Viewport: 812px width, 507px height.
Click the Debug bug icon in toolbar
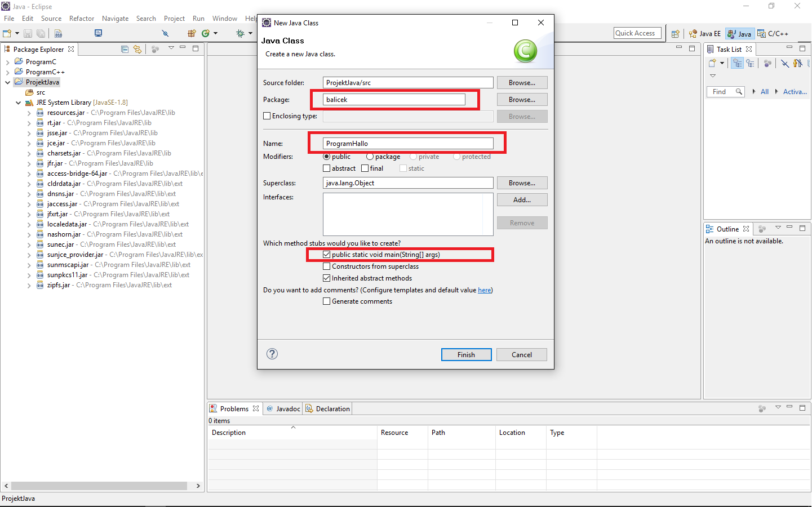pos(241,34)
